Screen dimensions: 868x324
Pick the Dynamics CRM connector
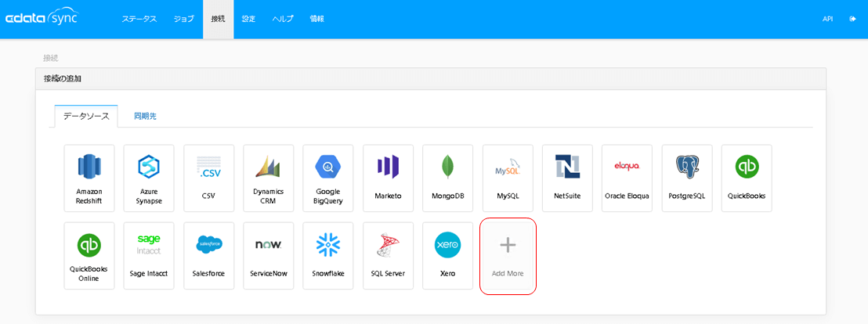point(269,178)
